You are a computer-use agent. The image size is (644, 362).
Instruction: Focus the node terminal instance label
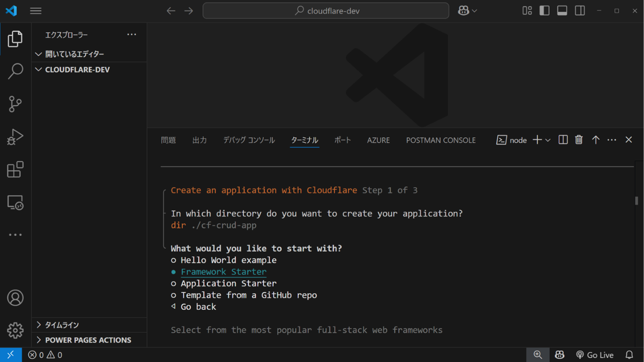(x=511, y=140)
